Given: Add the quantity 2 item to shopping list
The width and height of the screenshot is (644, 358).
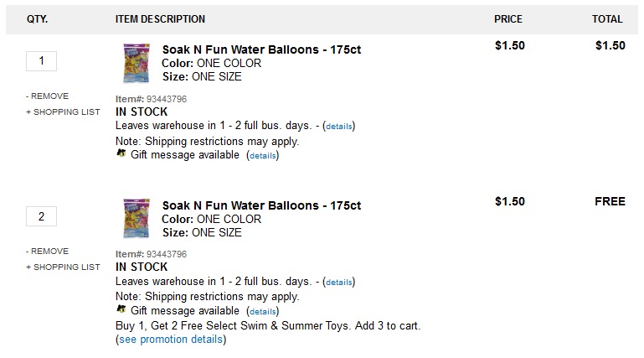Looking at the screenshot, I should click(x=63, y=267).
